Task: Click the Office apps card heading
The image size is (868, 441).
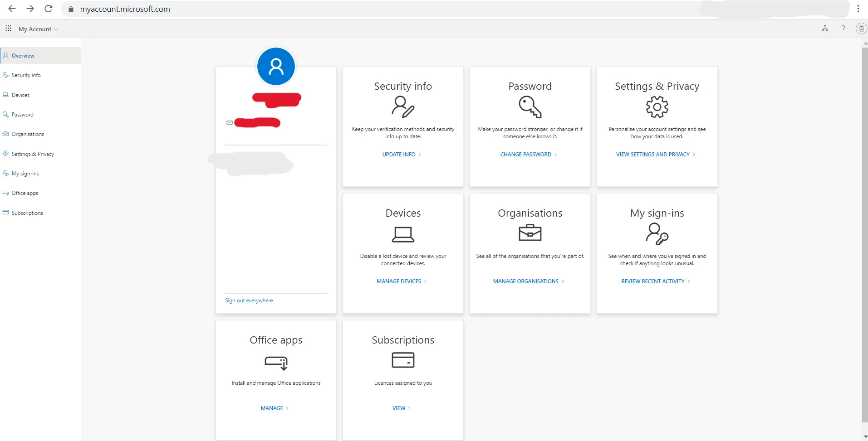Action: point(276,340)
